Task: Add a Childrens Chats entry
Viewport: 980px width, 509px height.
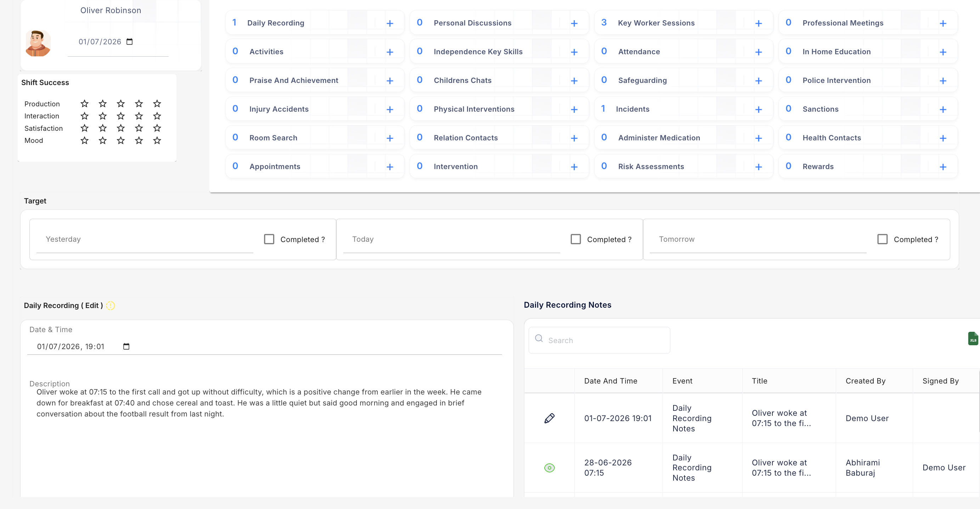Action: tap(574, 81)
